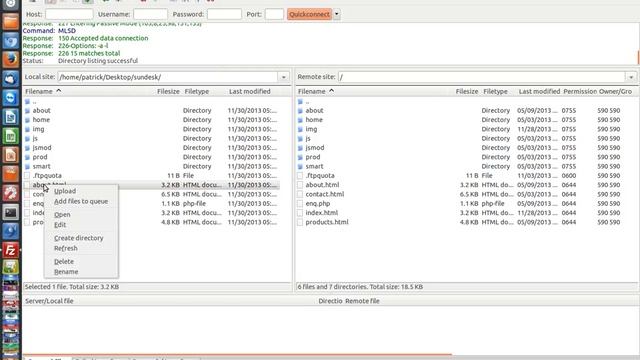This screenshot has height=360, width=640.
Task: Click the local 'about' folder icon
Action: click(x=27, y=111)
